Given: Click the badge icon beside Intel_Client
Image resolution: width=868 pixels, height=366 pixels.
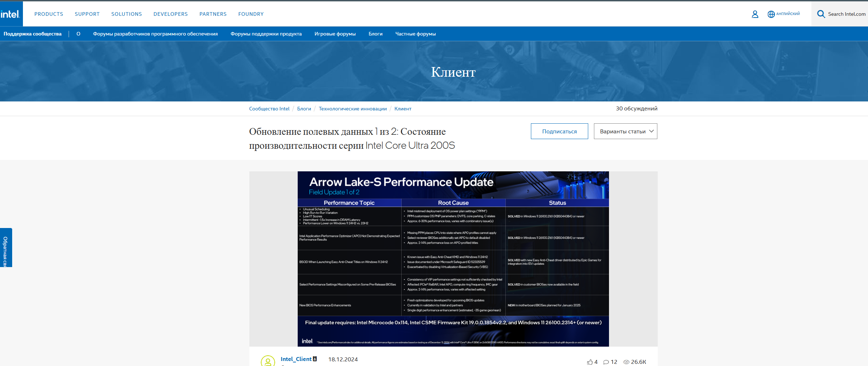Looking at the screenshot, I should coord(315,359).
